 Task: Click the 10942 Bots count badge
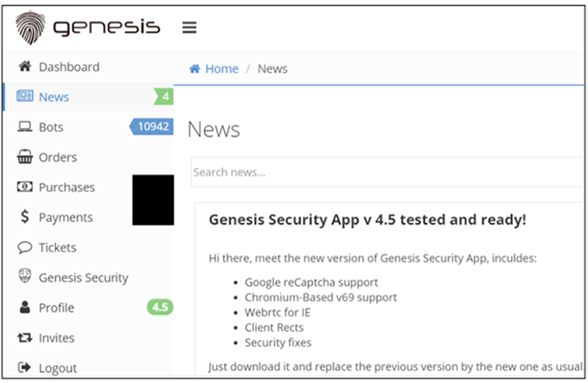click(151, 127)
